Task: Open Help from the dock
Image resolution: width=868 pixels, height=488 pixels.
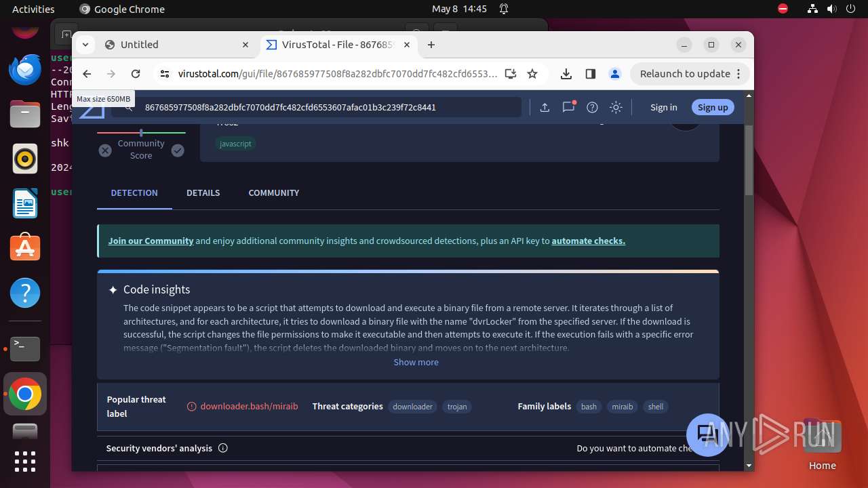Action: point(25,293)
